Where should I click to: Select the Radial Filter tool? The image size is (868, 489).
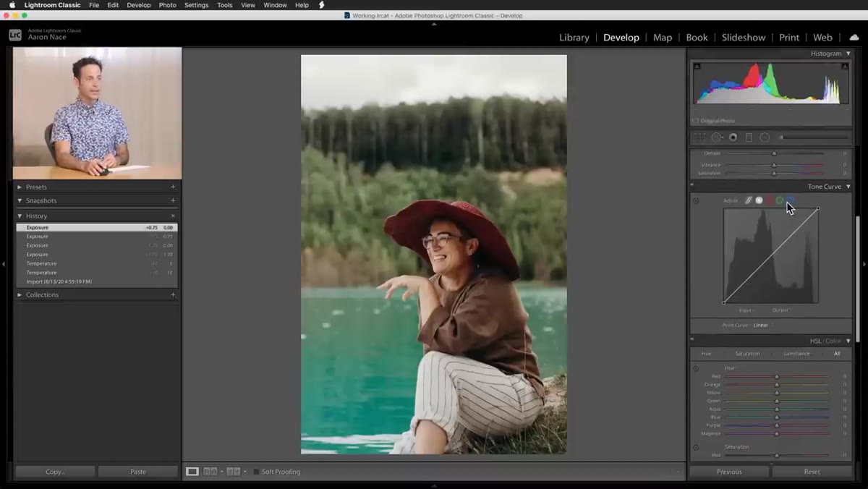coord(765,137)
